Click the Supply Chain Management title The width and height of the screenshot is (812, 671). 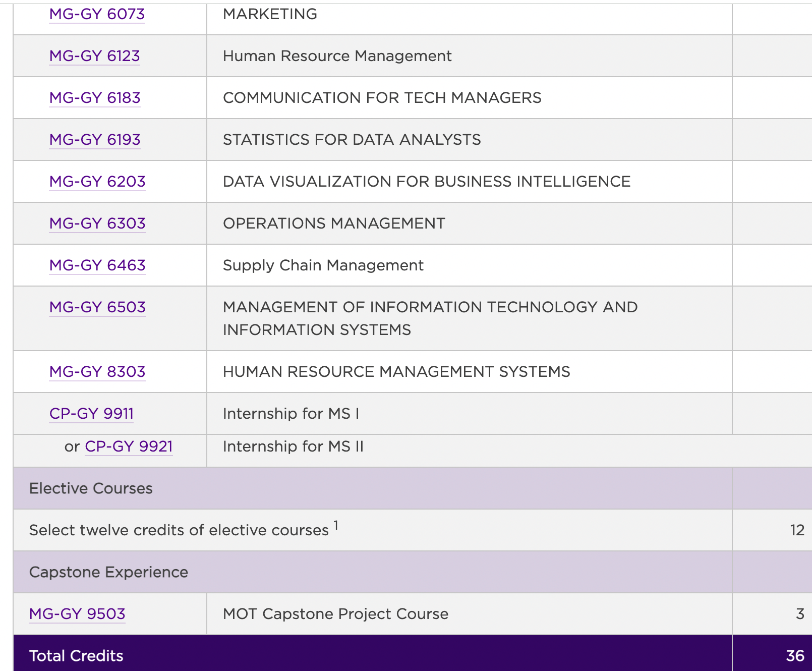coord(323,265)
